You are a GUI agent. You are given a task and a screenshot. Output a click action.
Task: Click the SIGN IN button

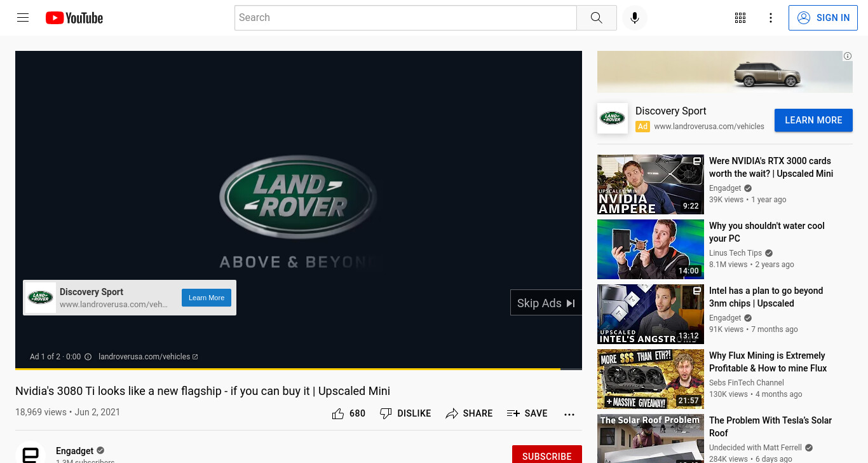click(823, 18)
